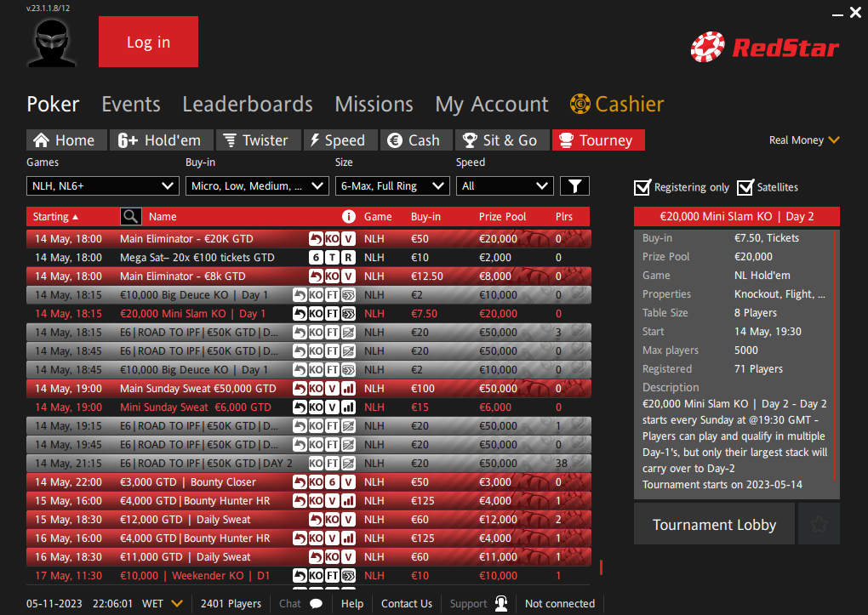Switch to the Speed tab

point(340,140)
